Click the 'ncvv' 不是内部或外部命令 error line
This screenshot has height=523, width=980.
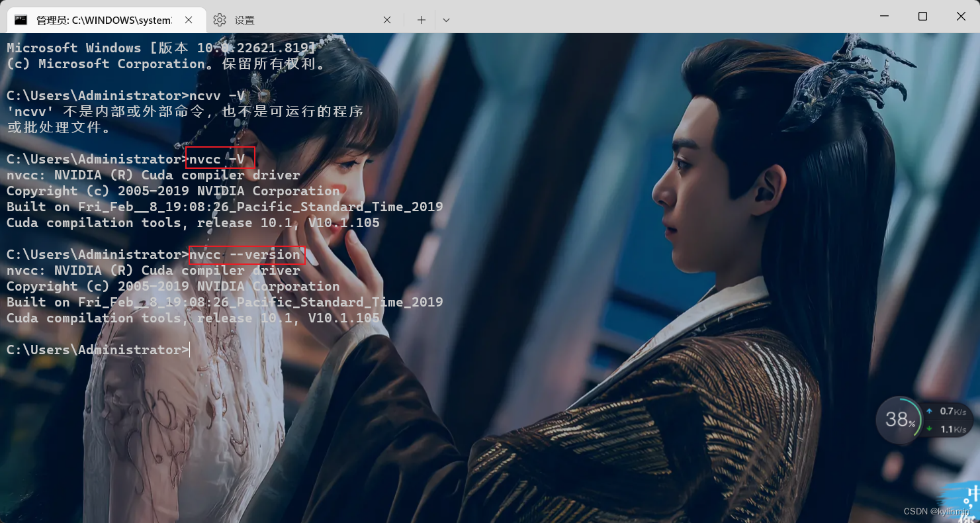(185, 111)
